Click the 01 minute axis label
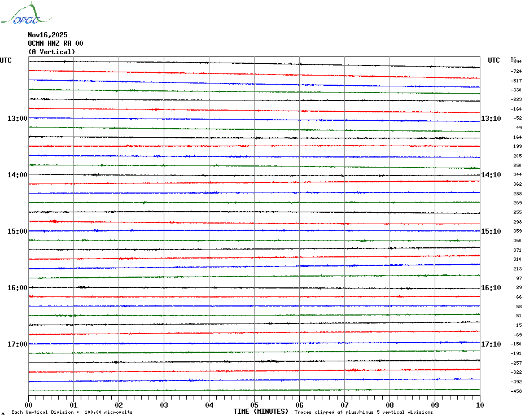This screenshot has width=525, height=420. 73,405
